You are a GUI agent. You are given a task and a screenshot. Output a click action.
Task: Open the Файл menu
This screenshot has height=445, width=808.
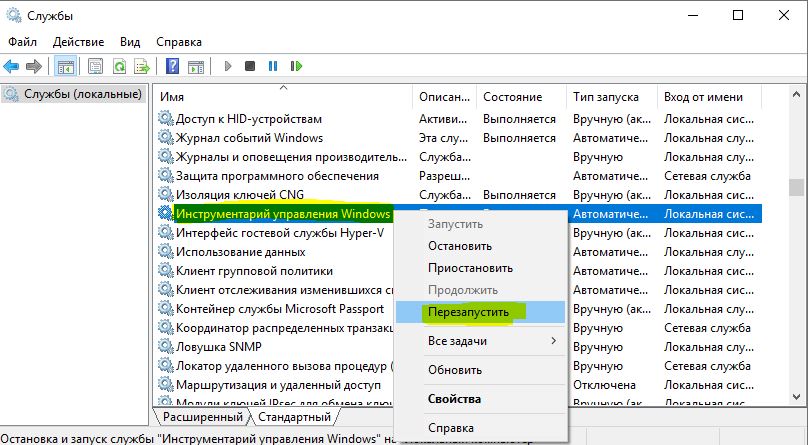(x=22, y=42)
